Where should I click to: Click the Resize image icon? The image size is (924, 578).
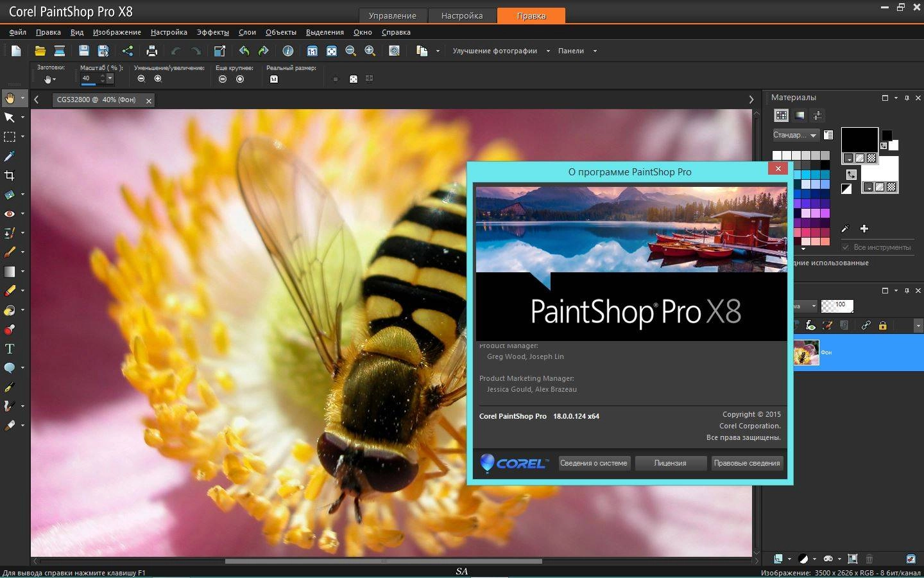(x=219, y=51)
